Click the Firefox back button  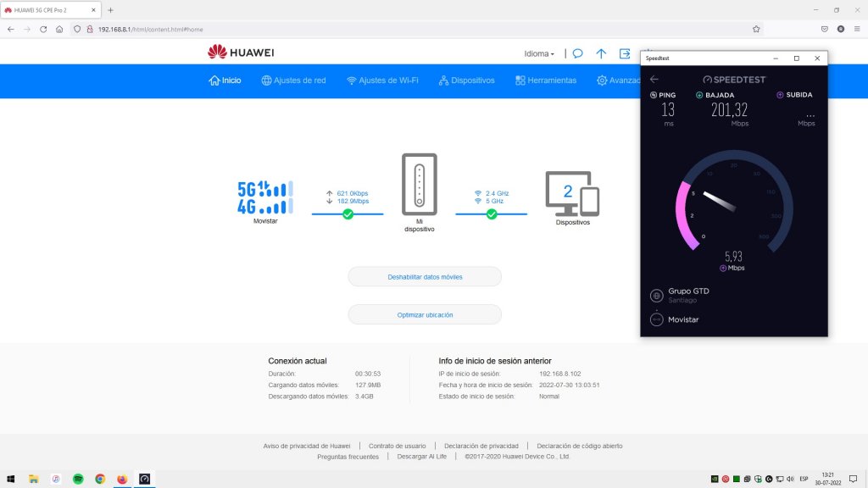(11, 30)
